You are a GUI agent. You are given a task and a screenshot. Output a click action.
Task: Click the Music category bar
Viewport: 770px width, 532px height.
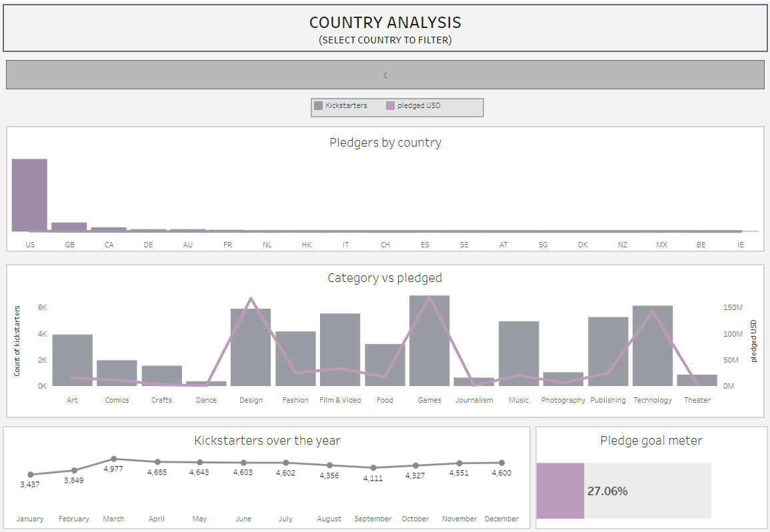click(519, 353)
